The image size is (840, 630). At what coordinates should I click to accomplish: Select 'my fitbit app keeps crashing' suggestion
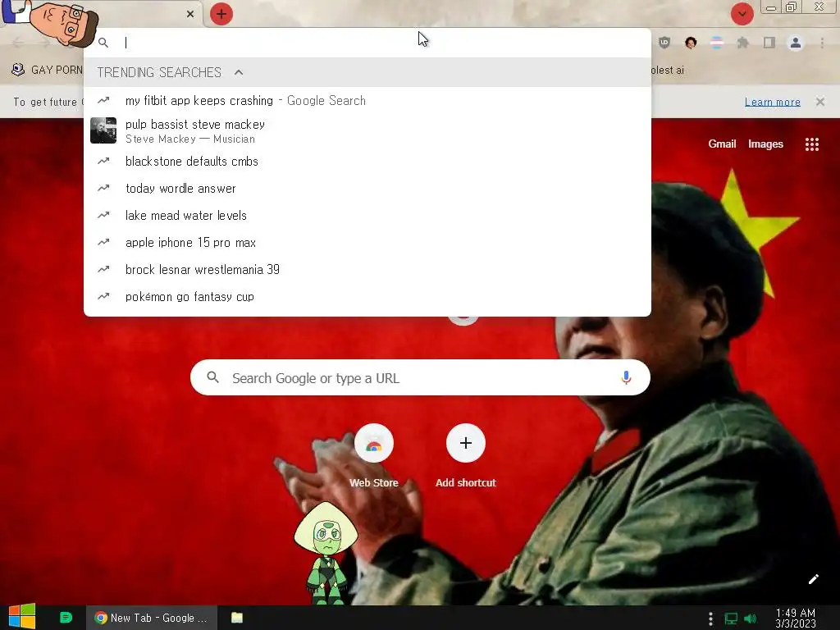pos(367,101)
